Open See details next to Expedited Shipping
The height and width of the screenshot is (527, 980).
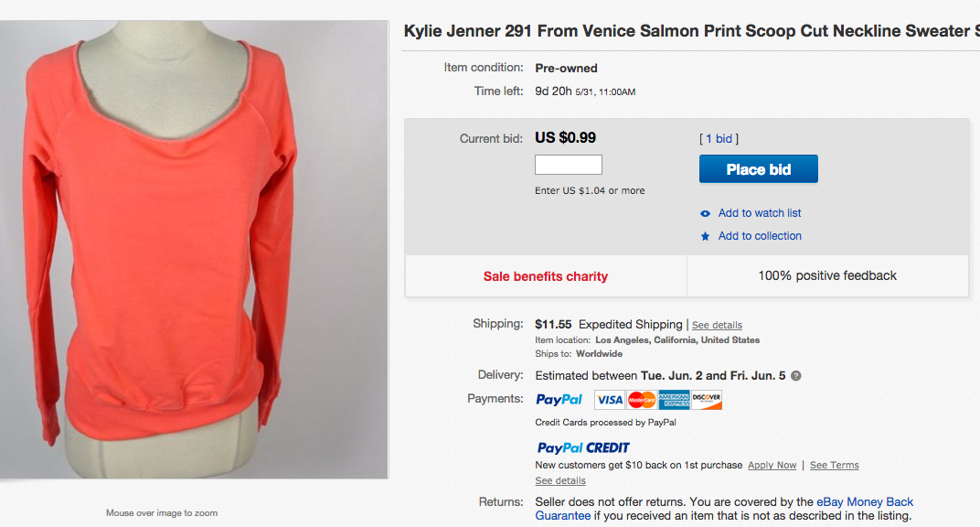pos(717,326)
